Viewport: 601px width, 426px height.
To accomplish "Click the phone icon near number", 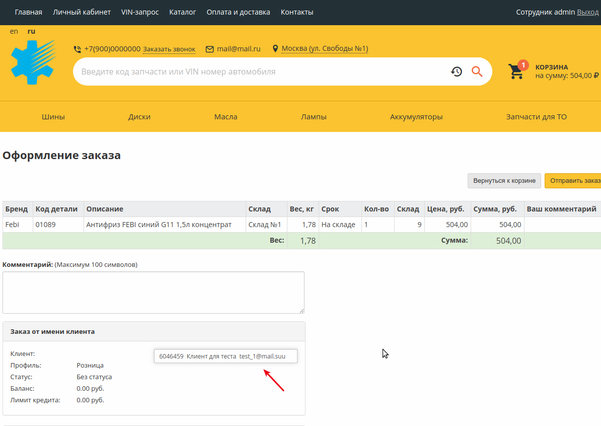I will pyautogui.click(x=77, y=49).
